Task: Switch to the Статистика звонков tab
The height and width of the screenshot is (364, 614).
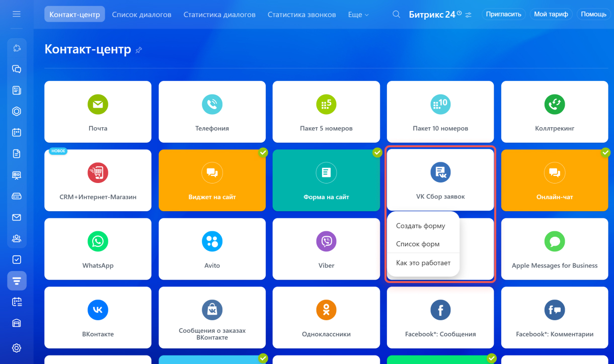Action: [x=301, y=15]
